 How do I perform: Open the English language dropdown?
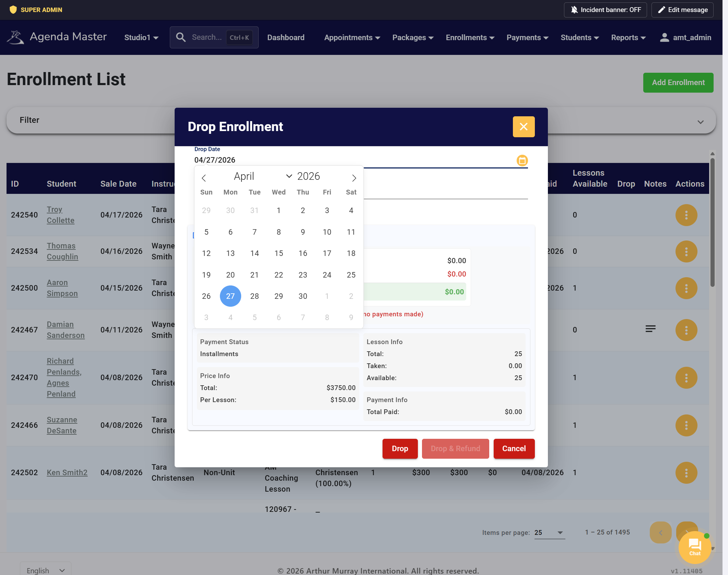46,570
